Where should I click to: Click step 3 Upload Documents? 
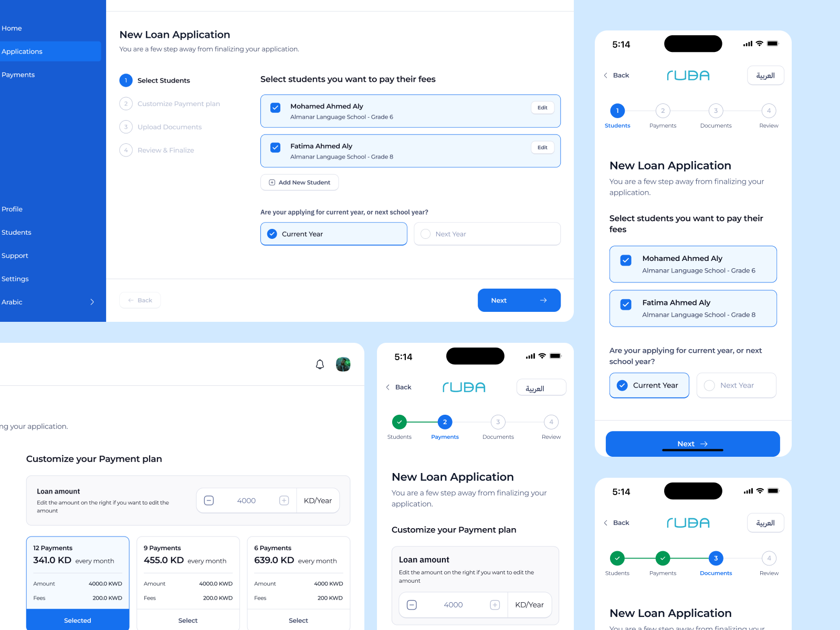(x=161, y=127)
